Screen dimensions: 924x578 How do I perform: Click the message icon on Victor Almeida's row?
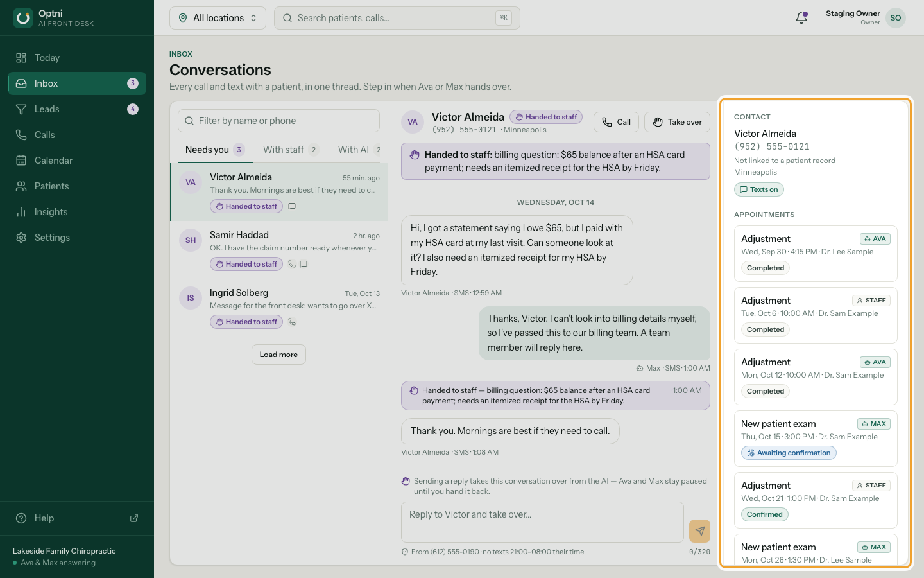click(x=292, y=206)
